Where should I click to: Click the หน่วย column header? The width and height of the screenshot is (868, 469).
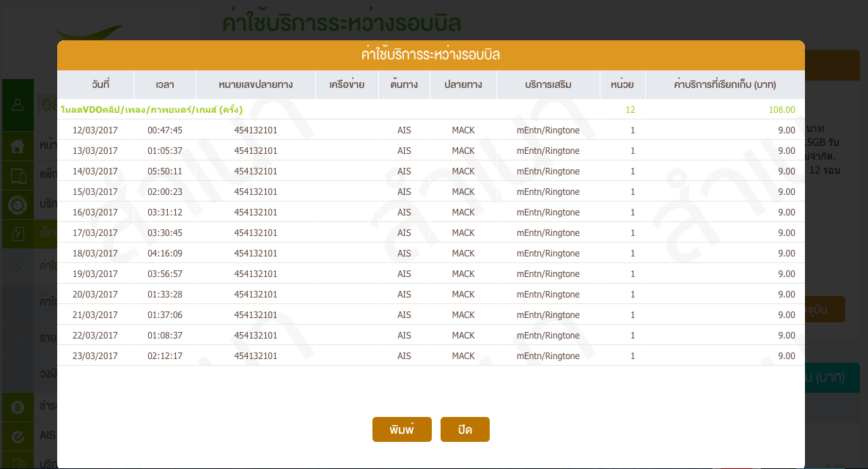tap(622, 84)
